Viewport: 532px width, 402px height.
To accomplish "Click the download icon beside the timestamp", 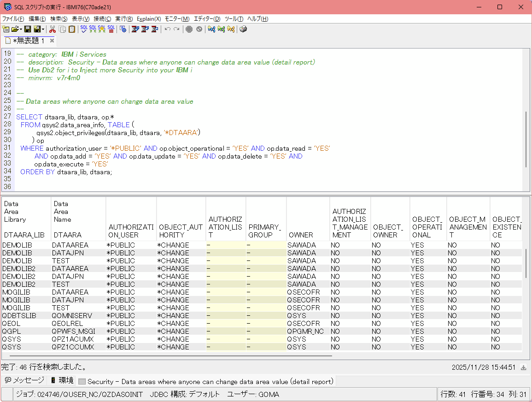I will [523, 367].
